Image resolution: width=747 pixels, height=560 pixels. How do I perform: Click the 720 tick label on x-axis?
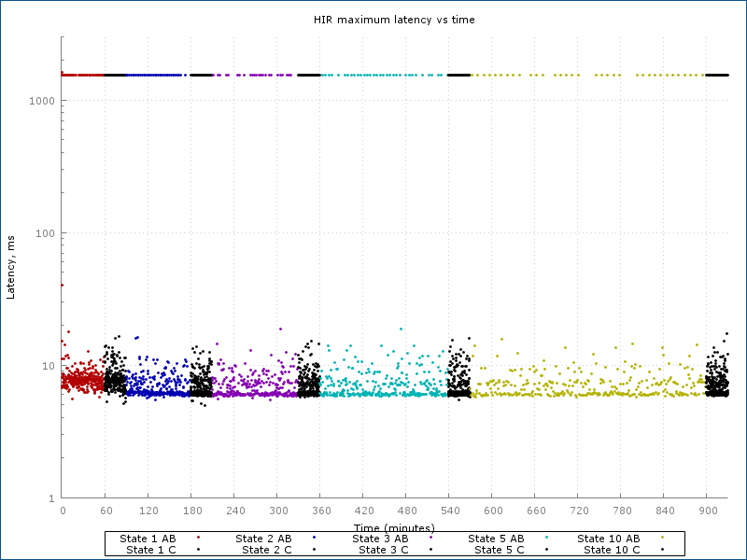[579, 511]
